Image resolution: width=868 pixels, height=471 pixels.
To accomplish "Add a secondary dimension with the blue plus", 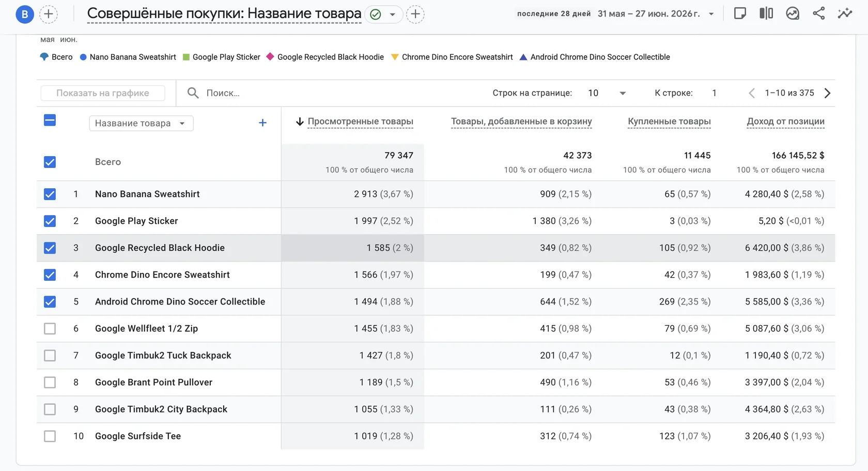I will (x=262, y=123).
